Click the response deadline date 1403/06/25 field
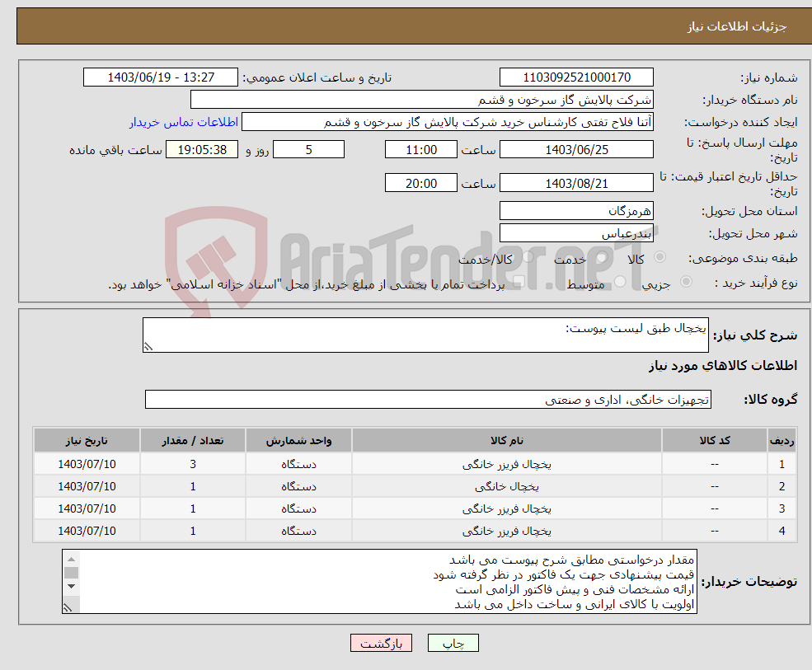 click(x=576, y=150)
